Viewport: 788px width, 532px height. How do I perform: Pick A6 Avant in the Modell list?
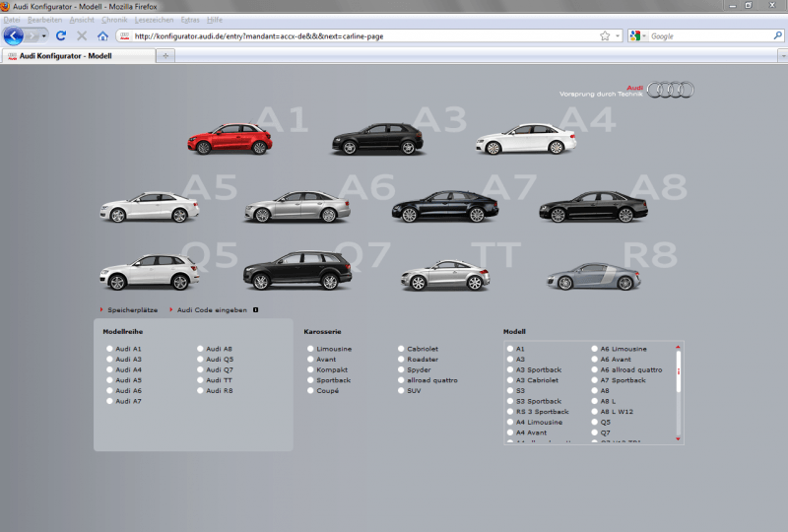[595, 359]
